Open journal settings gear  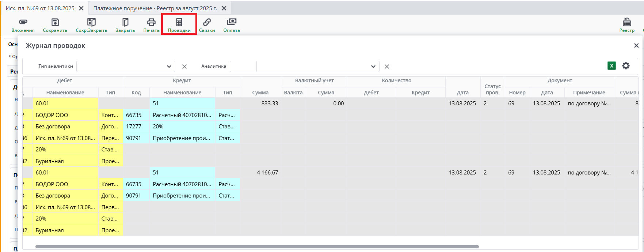pyautogui.click(x=626, y=66)
